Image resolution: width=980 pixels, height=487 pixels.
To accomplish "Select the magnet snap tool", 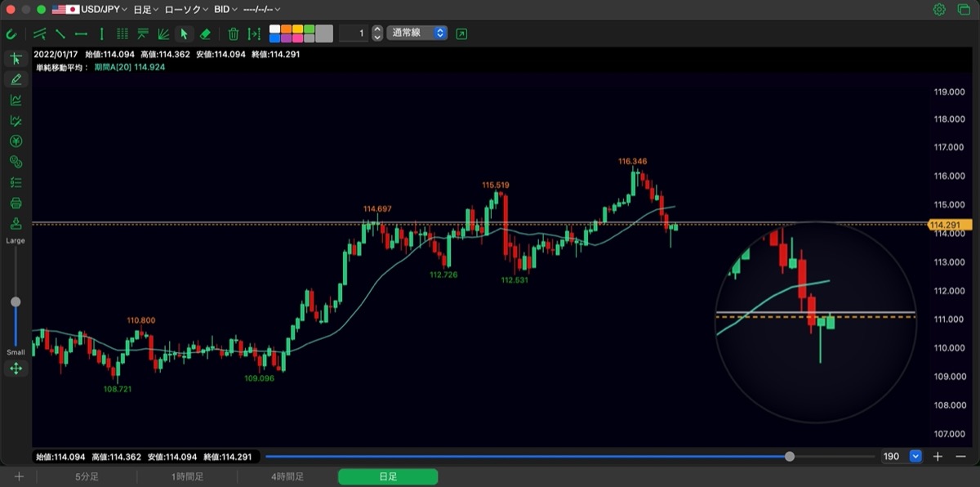I will [11, 34].
